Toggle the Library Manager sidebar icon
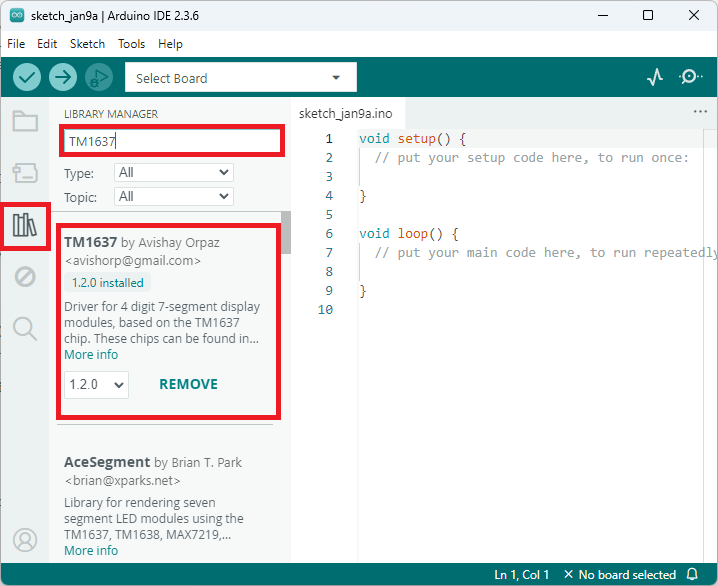This screenshot has height=586, width=718. [x=25, y=225]
